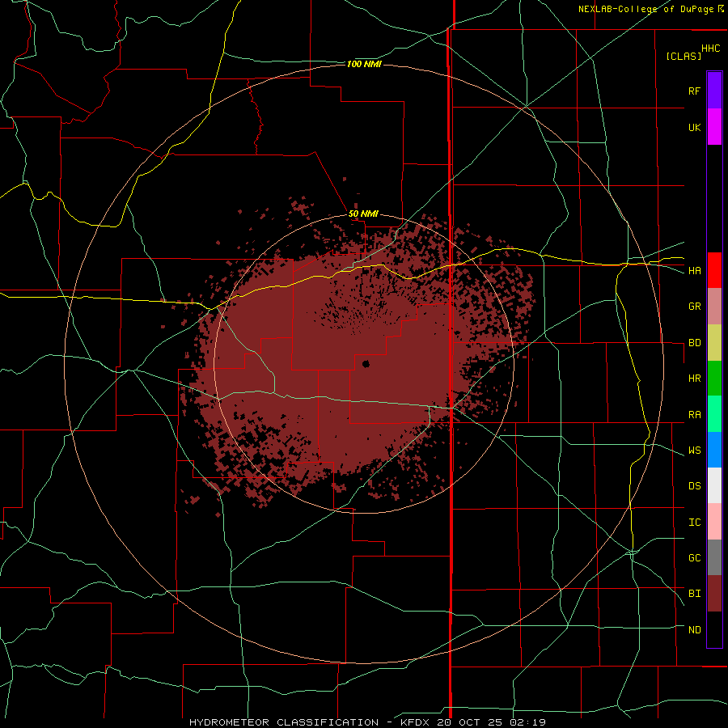Click the HA red legend swatch

click(714, 270)
